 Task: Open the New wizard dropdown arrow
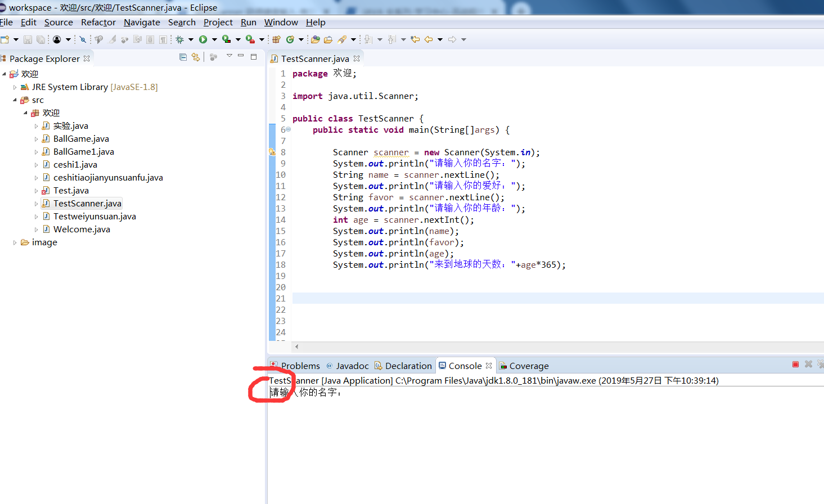pyautogui.click(x=16, y=39)
